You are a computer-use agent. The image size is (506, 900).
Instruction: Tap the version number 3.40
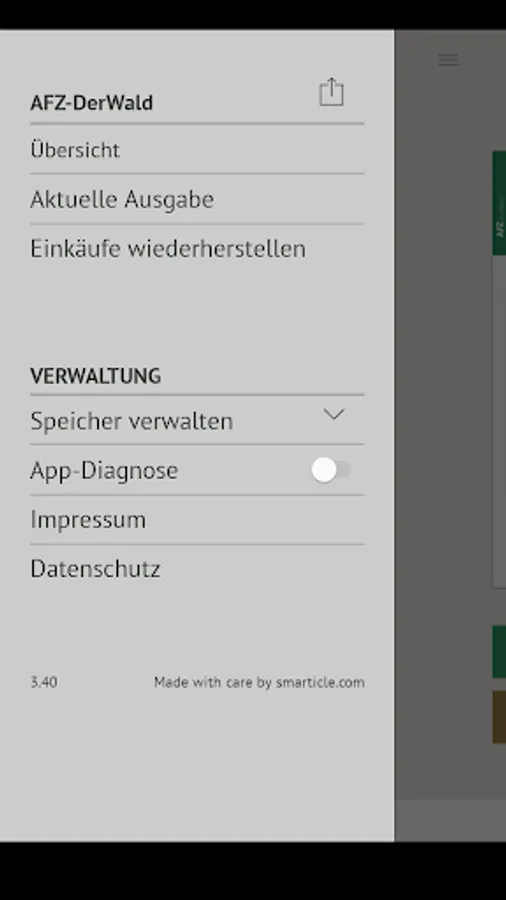coord(44,682)
